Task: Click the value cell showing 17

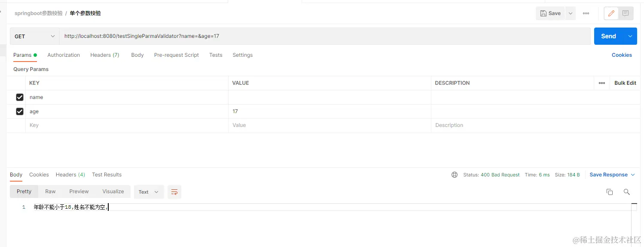Action: [x=330, y=111]
